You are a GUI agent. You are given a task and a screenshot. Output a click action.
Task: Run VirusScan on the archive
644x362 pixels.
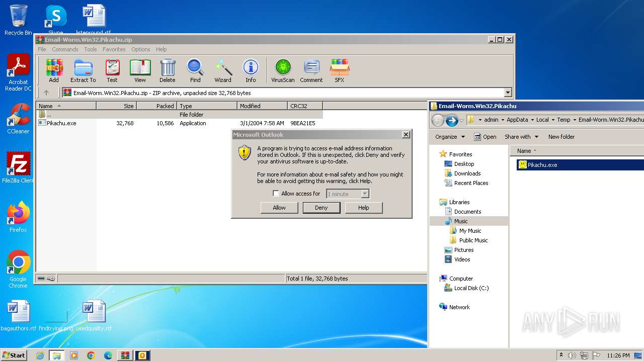point(283,71)
